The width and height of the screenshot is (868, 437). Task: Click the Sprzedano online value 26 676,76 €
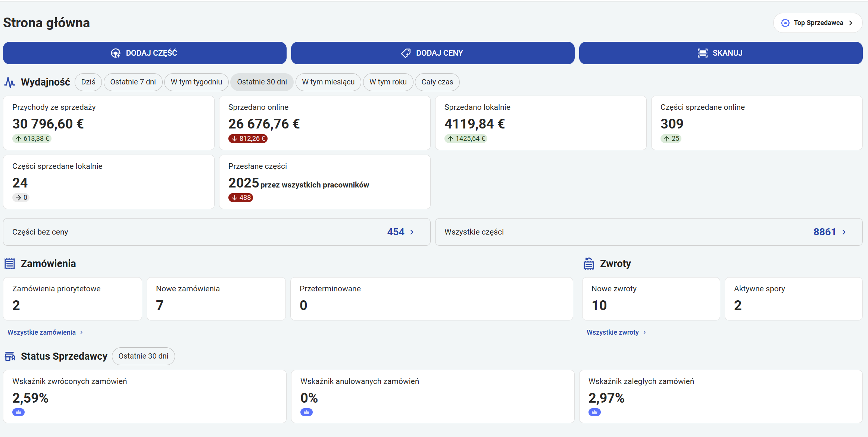click(x=264, y=124)
